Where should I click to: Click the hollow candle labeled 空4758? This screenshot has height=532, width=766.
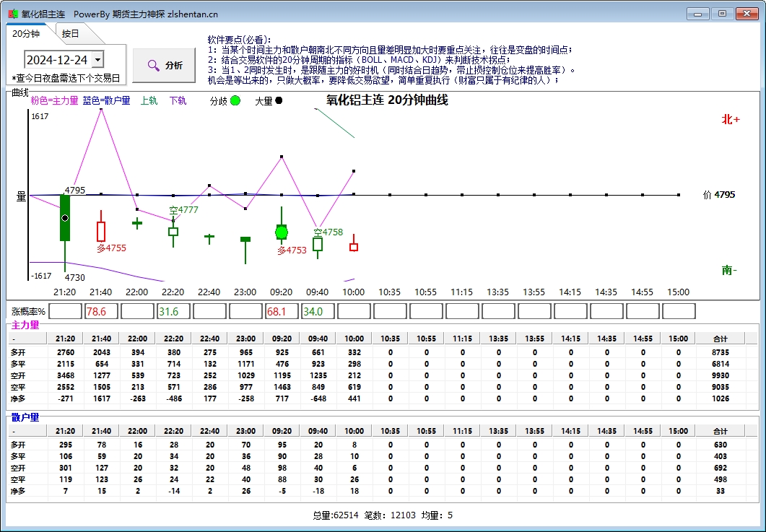[x=318, y=244]
